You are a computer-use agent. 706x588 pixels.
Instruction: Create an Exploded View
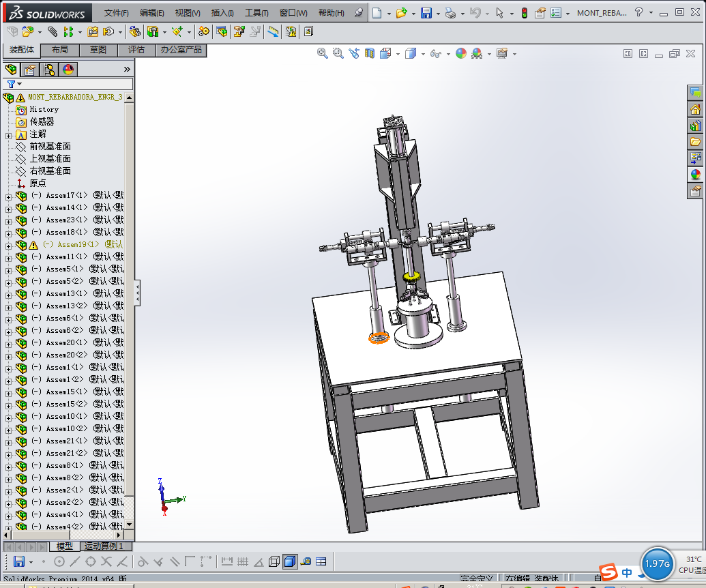click(x=239, y=31)
